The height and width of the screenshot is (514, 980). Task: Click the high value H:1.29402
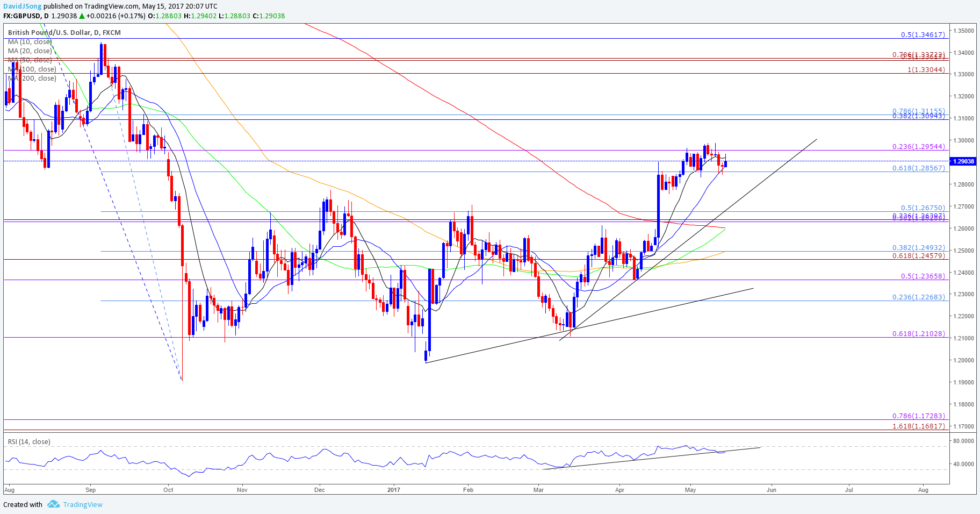(x=200, y=16)
